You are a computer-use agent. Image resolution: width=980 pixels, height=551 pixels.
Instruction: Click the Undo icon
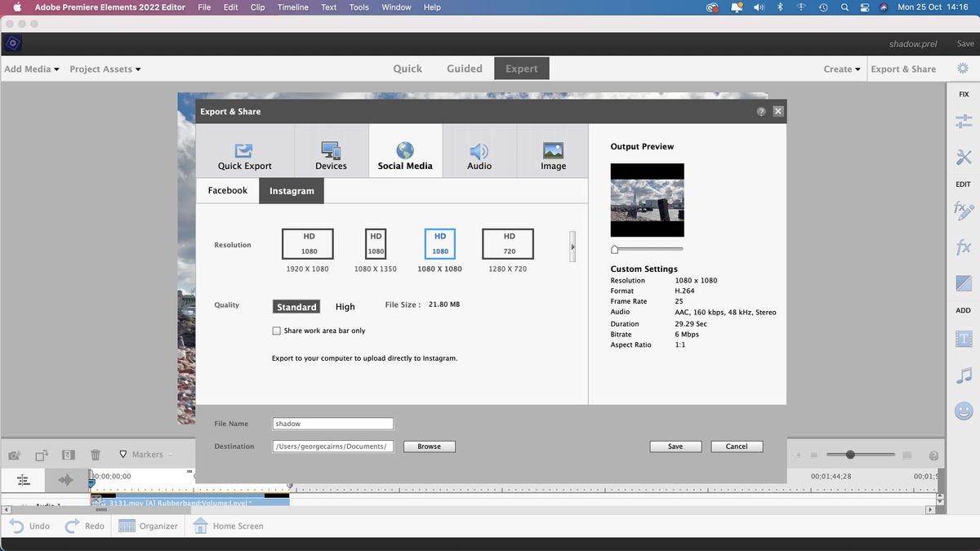pos(17,526)
